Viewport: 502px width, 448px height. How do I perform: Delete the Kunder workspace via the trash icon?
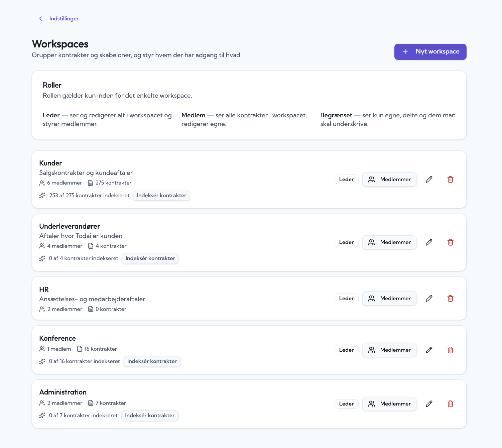pyautogui.click(x=450, y=180)
